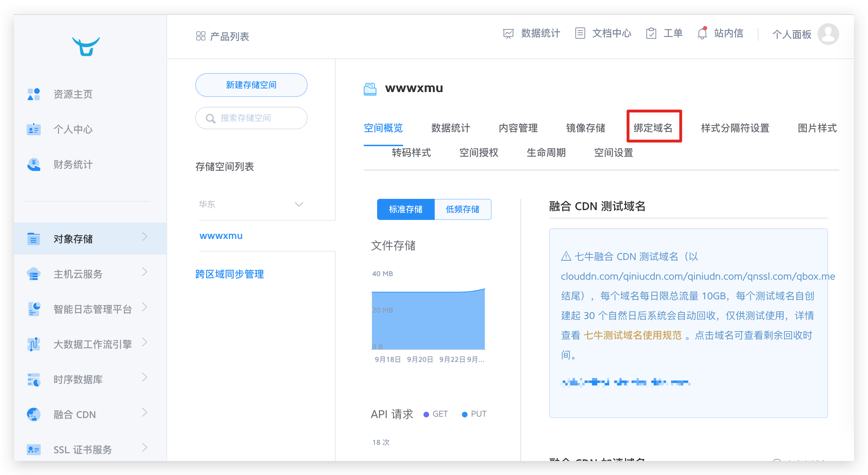Click the 文档中心 document icon

pyautogui.click(x=580, y=33)
